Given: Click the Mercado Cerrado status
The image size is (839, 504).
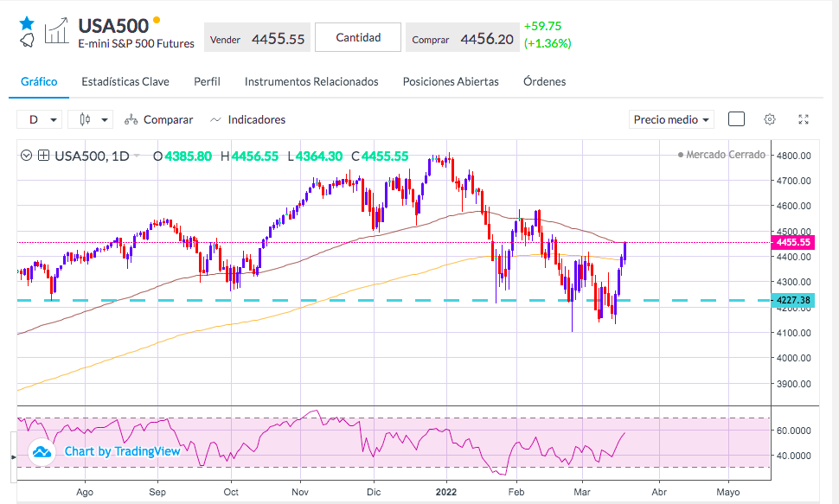Looking at the screenshot, I should click(721, 155).
